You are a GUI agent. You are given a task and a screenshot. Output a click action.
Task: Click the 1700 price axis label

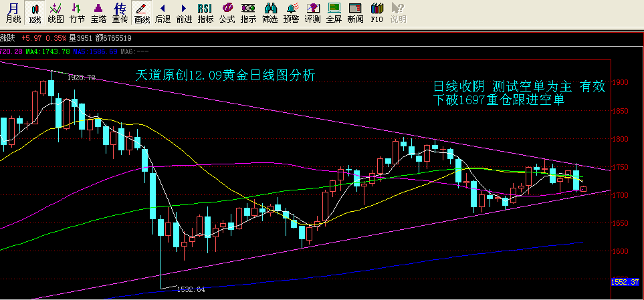(x=621, y=195)
